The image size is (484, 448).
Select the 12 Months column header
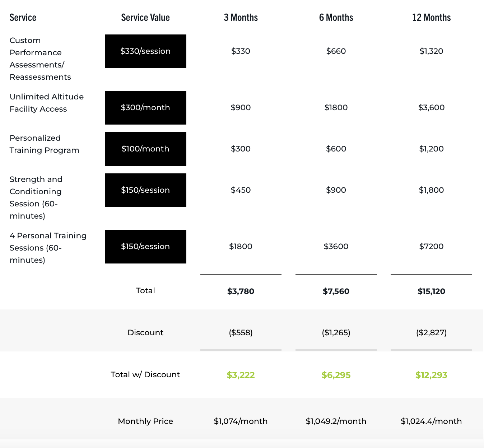tap(431, 18)
